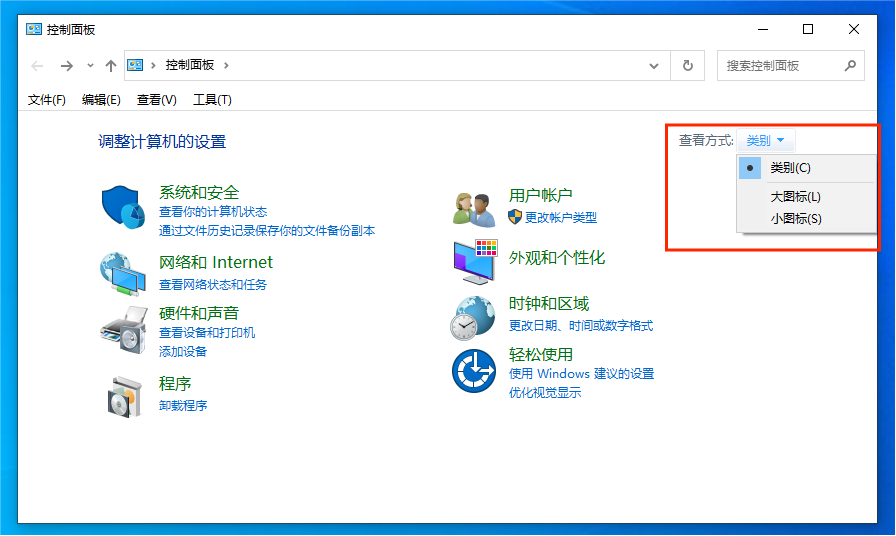This screenshot has width=896, height=536.
Task: Open the 用户帐户 people icon
Action: pos(474,208)
